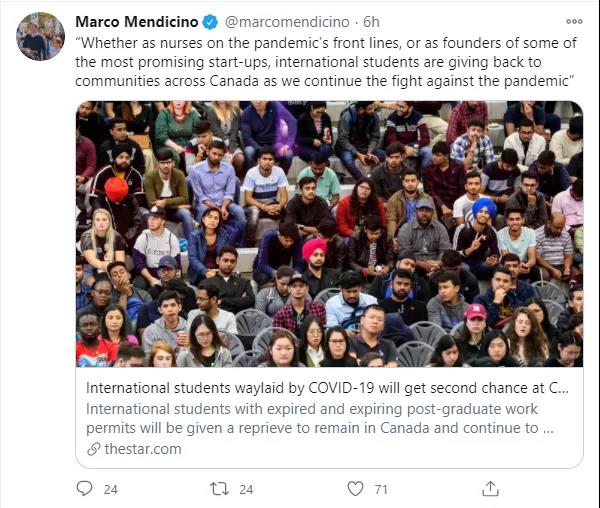Screen dimensions: 600x508
Task: Click the tweet quote text body
Action: (x=326, y=62)
